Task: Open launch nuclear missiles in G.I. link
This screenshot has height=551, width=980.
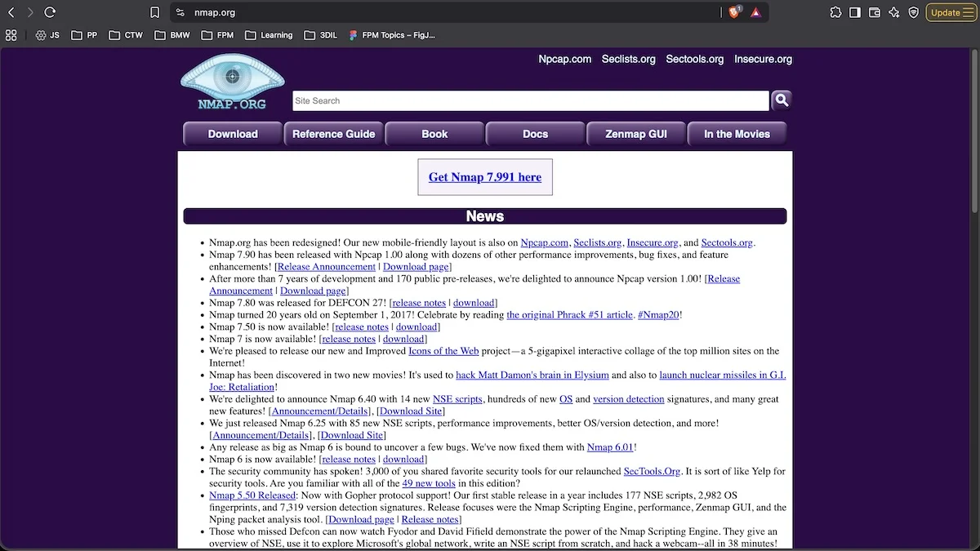Action: [723, 375]
